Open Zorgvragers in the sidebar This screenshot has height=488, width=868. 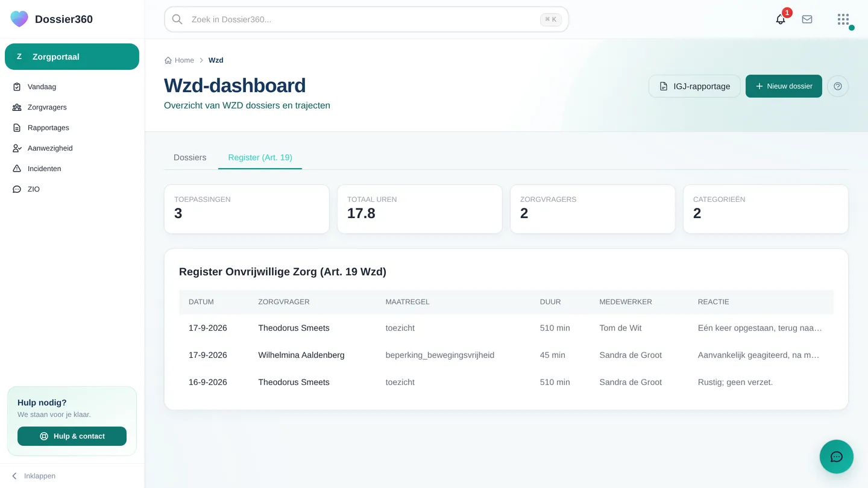coord(72,107)
